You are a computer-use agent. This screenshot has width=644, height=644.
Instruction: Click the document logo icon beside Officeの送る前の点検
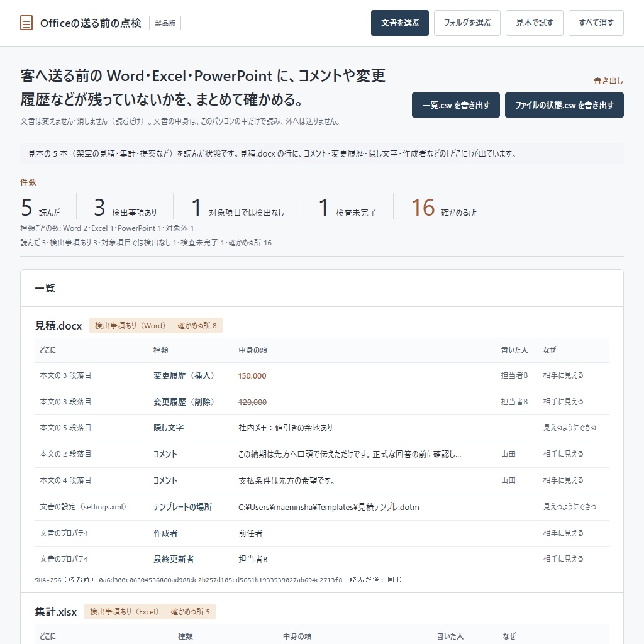[26, 23]
